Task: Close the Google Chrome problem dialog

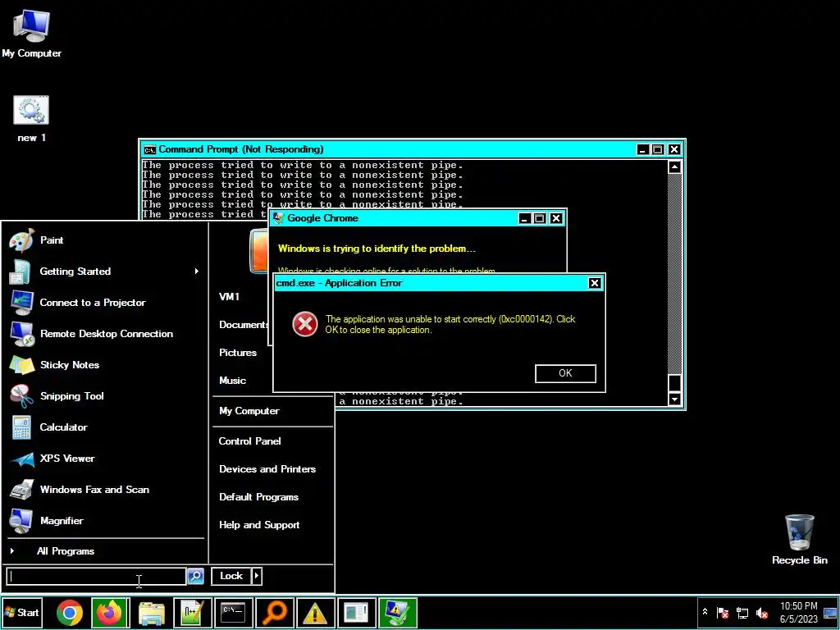Action: [x=556, y=218]
